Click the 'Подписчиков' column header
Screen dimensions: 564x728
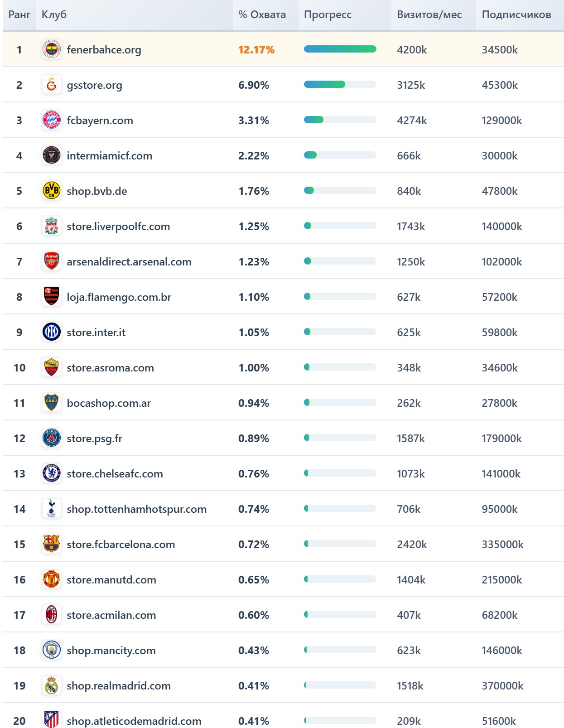click(516, 14)
